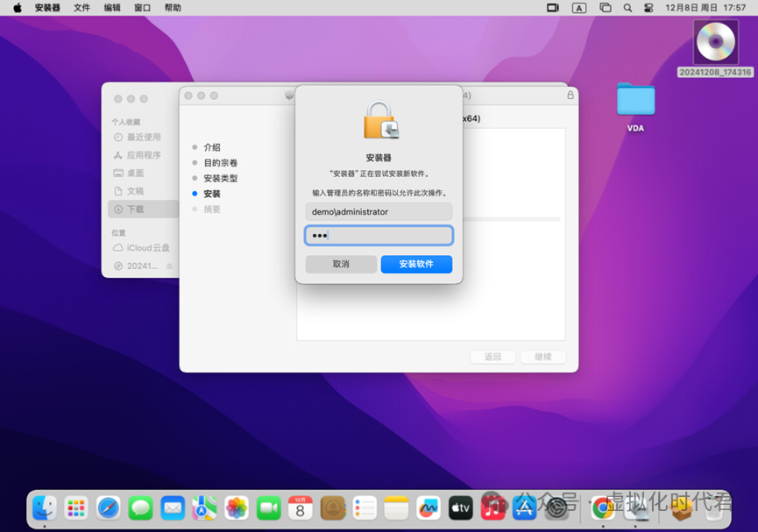Open Calendar from the Dock

pos(301,507)
